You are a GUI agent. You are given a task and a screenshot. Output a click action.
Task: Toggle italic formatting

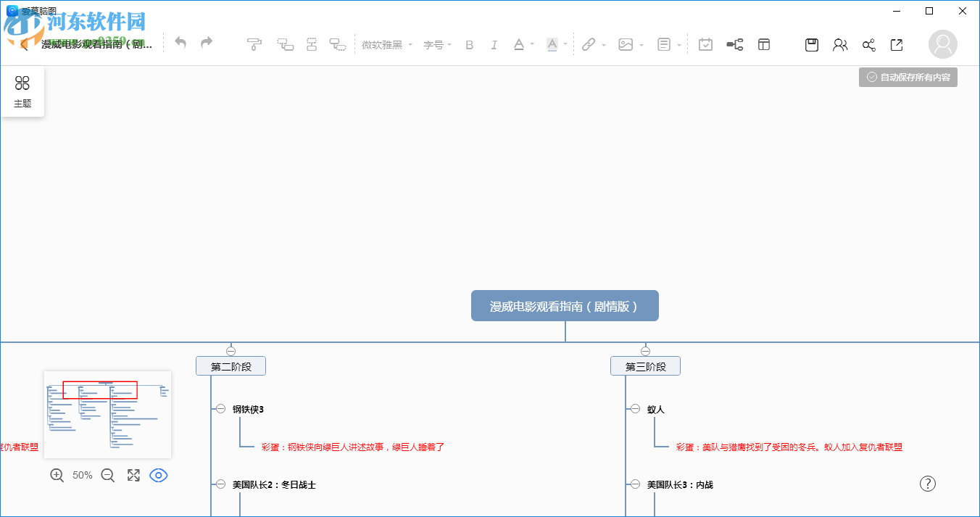coord(494,45)
